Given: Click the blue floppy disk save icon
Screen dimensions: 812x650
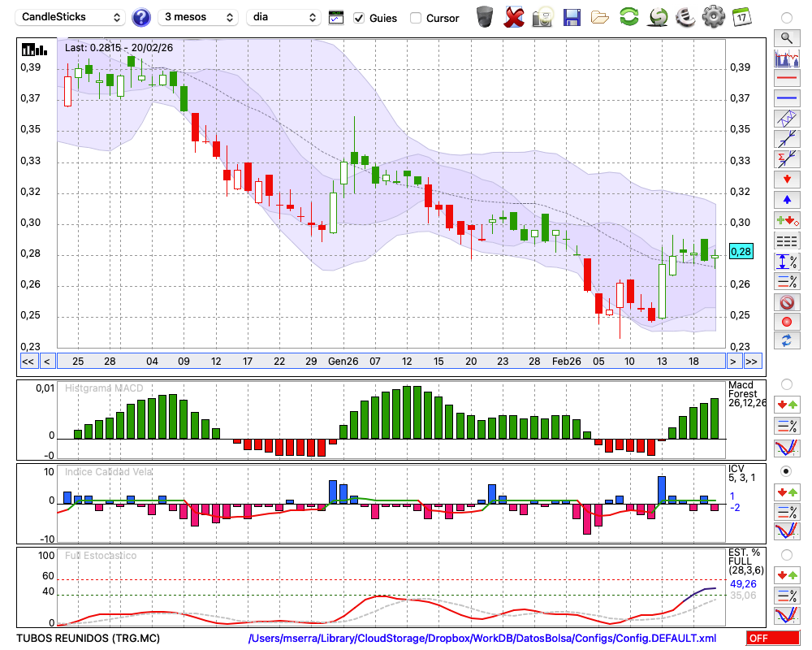Looking at the screenshot, I should pos(572,17).
